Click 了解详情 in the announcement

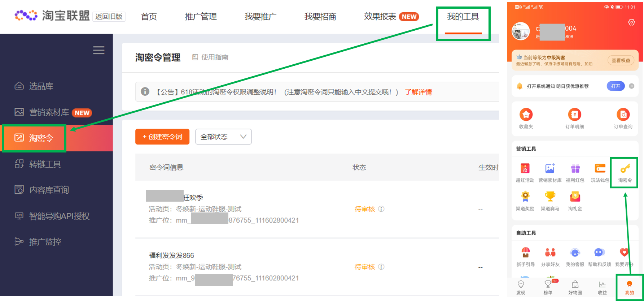pyautogui.click(x=418, y=92)
